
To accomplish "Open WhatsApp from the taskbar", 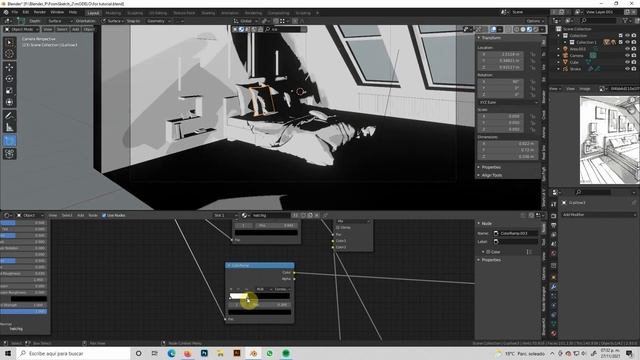I will click(x=269, y=353).
